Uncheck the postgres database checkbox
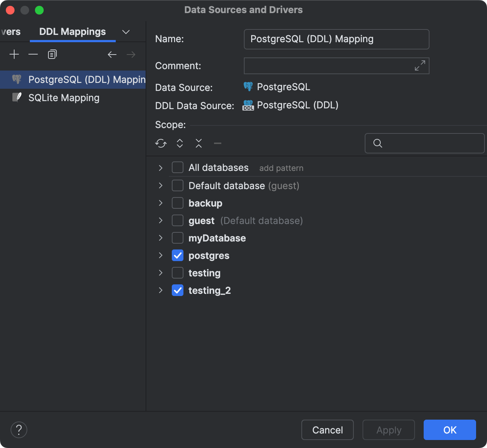The width and height of the screenshot is (487, 448). pyautogui.click(x=177, y=255)
